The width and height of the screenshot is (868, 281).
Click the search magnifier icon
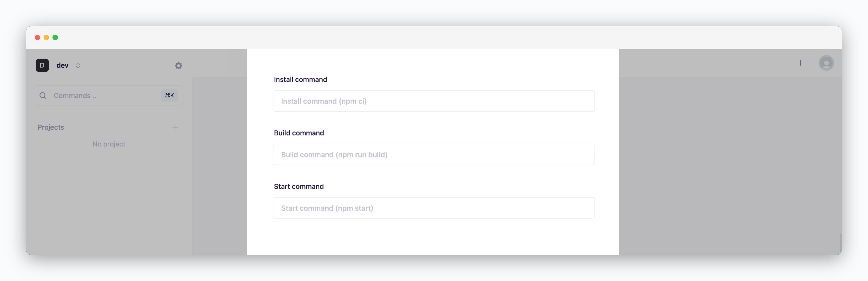click(x=43, y=96)
